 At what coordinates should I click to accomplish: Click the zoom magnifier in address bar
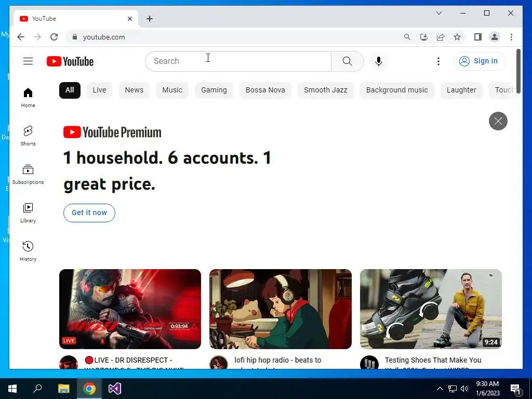(407, 37)
